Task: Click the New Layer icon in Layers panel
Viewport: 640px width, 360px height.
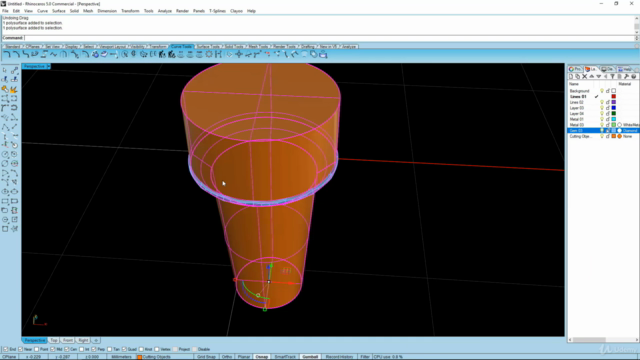Action: pyautogui.click(x=571, y=76)
